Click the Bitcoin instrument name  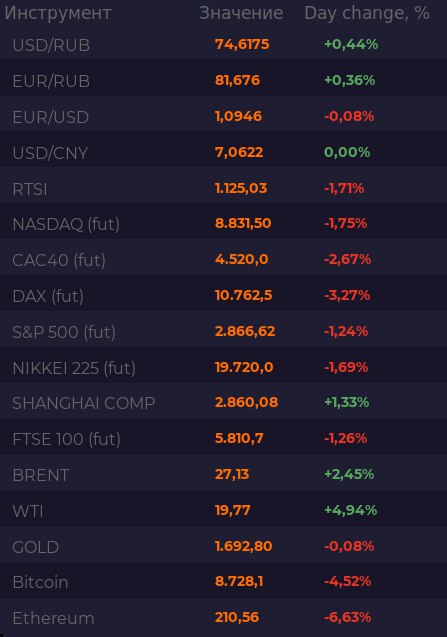pos(40,582)
